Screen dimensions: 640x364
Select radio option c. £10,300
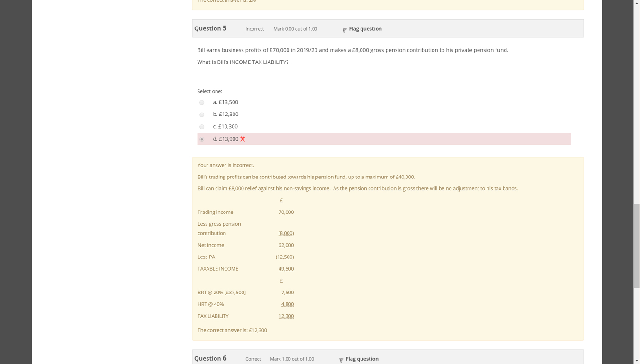click(202, 127)
